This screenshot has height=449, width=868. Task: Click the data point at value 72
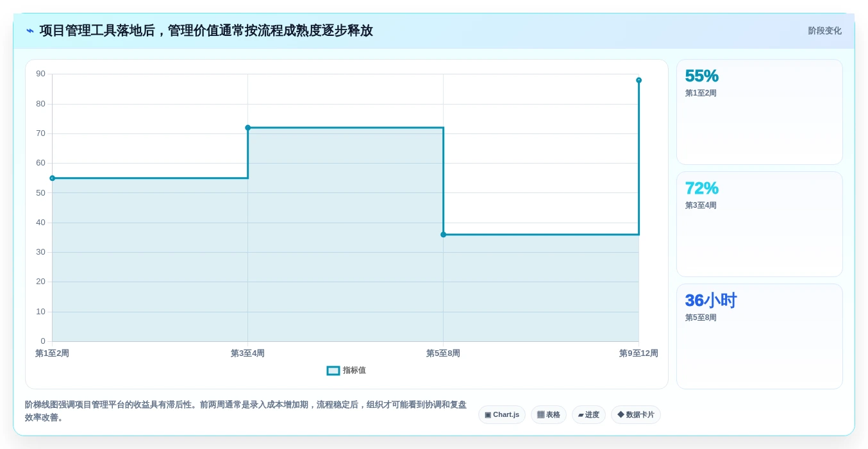coord(248,128)
